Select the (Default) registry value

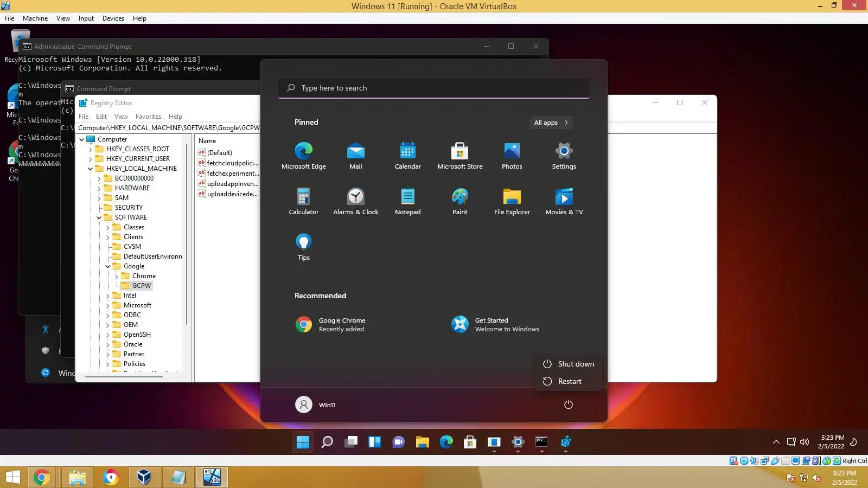tap(219, 153)
